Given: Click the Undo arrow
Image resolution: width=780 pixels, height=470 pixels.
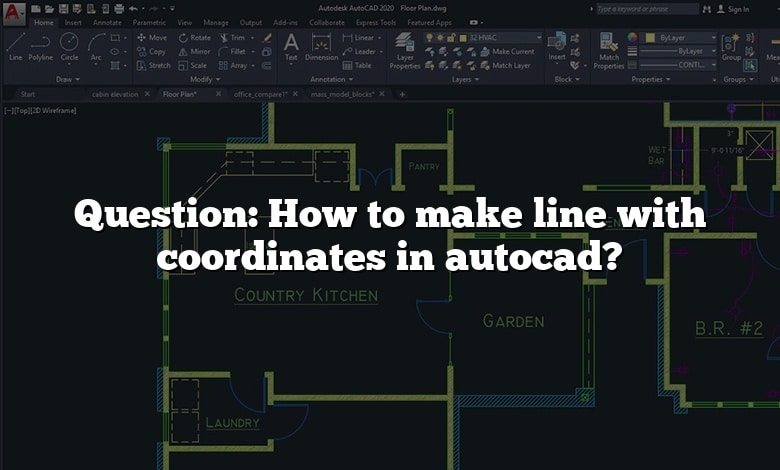Looking at the screenshot, I should pyautogui.click(x=133, y=8).
